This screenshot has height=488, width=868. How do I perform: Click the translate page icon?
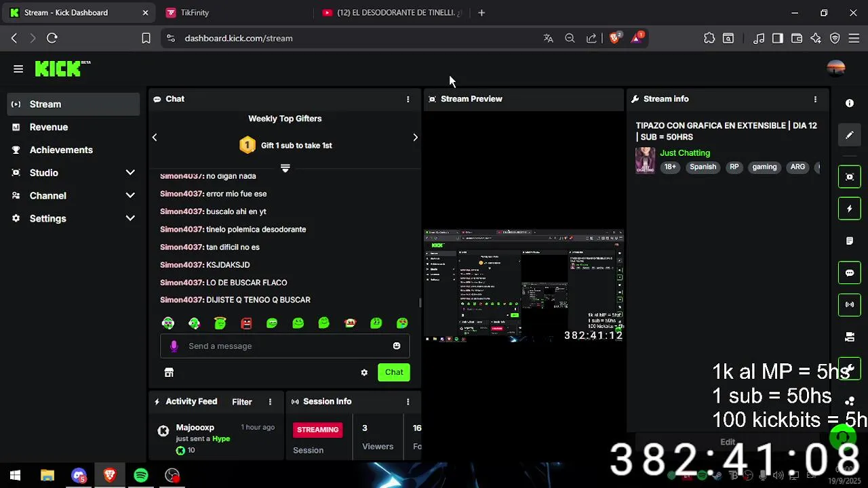point(548,39)
